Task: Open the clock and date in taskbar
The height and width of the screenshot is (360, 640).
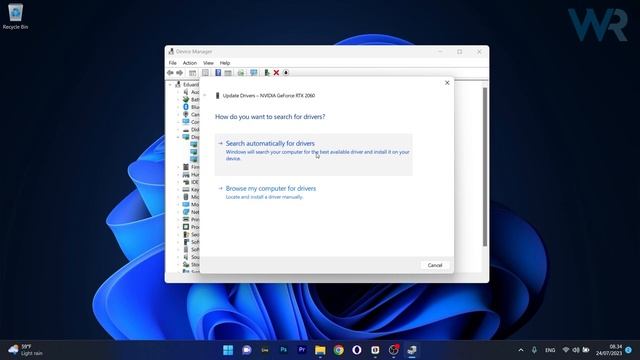Action: click(x=609, y=350)
